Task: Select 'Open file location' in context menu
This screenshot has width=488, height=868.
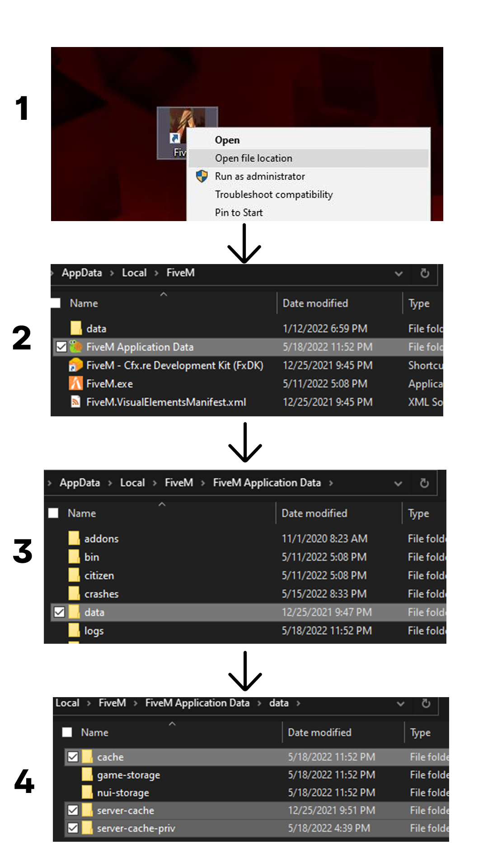Action: [x=308, y=158]
